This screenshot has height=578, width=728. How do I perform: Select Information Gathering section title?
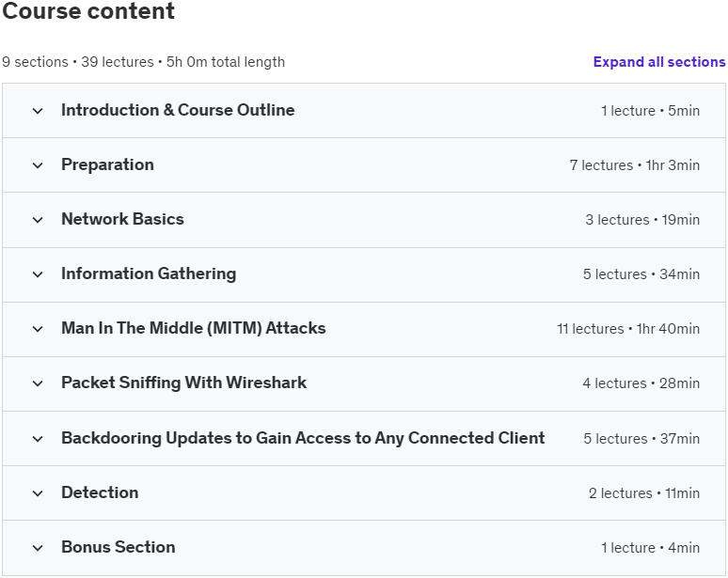149,273
